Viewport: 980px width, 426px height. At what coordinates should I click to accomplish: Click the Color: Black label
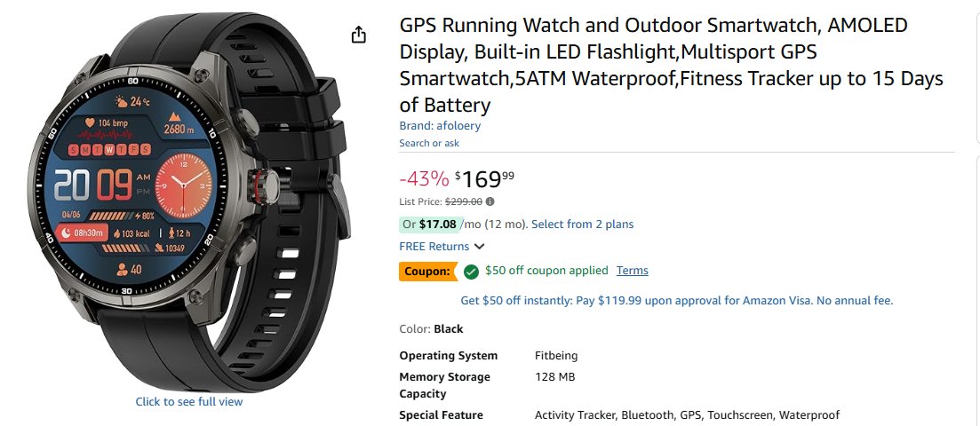431,329
